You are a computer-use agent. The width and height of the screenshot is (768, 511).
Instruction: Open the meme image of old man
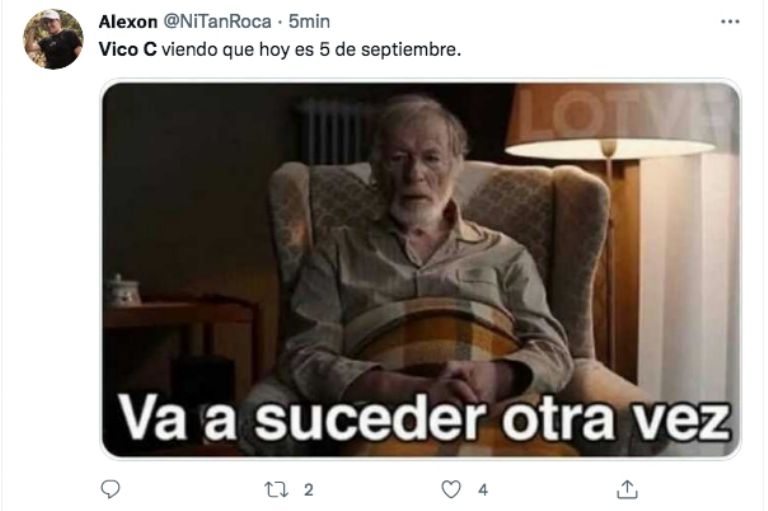[421, 269]
